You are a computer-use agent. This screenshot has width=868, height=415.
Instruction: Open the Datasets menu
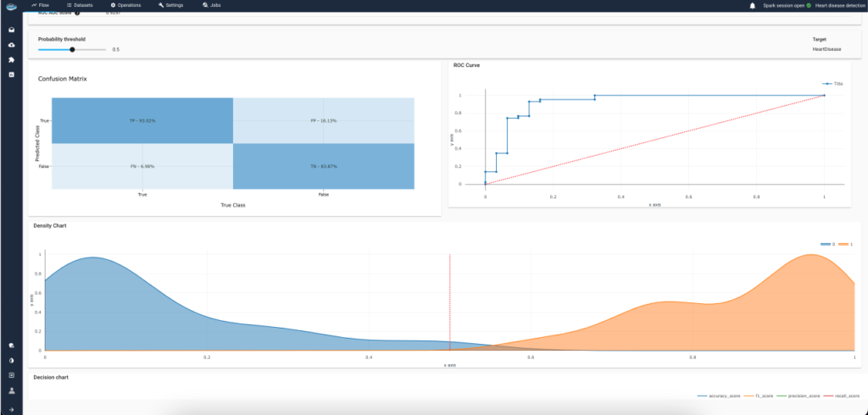79,5
